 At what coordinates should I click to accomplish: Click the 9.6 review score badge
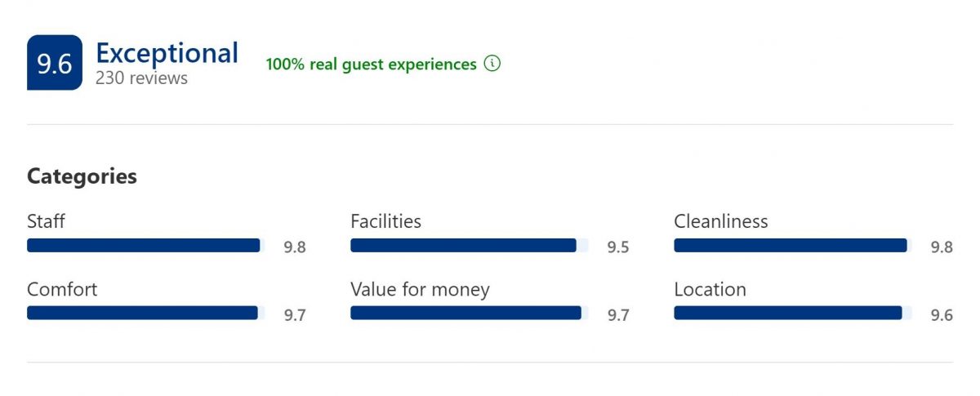point(55,63)
